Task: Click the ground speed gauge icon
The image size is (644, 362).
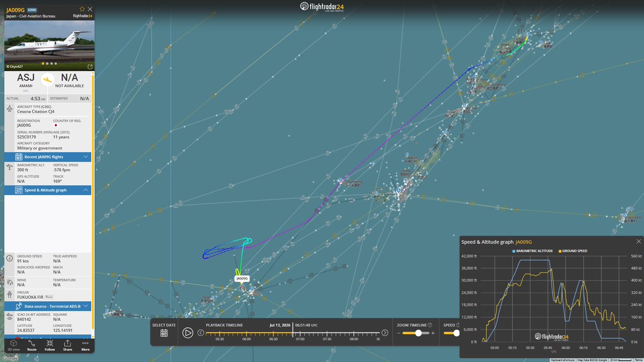Action: 10,258
